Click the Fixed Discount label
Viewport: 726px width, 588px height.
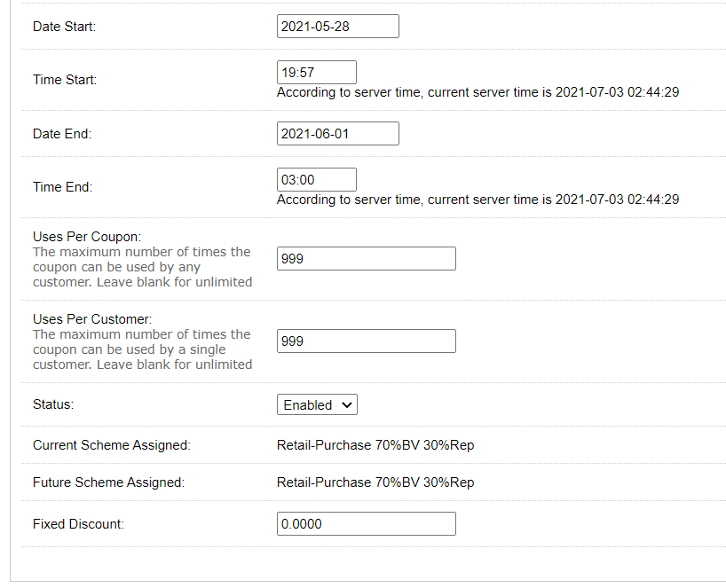tap(78, 523)
